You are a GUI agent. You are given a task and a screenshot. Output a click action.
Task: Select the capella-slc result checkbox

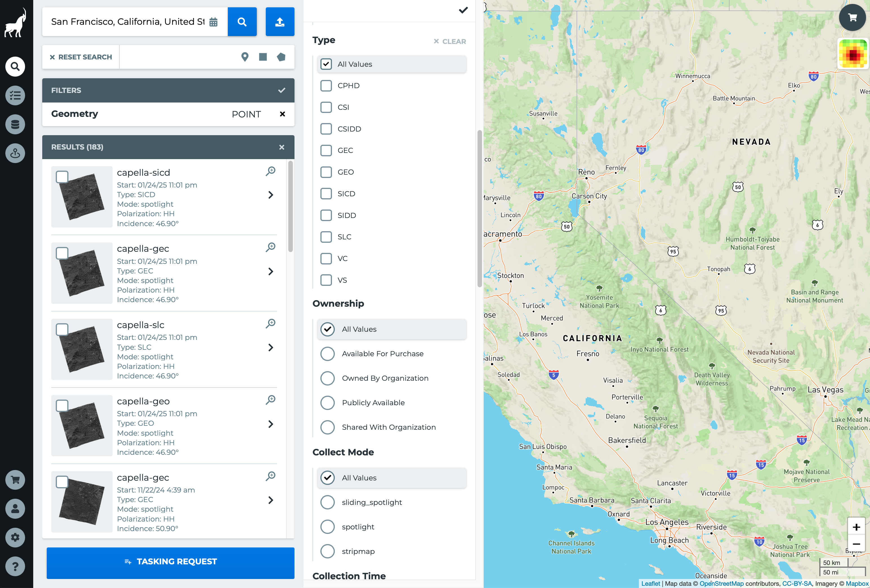[x=62, y=329]
